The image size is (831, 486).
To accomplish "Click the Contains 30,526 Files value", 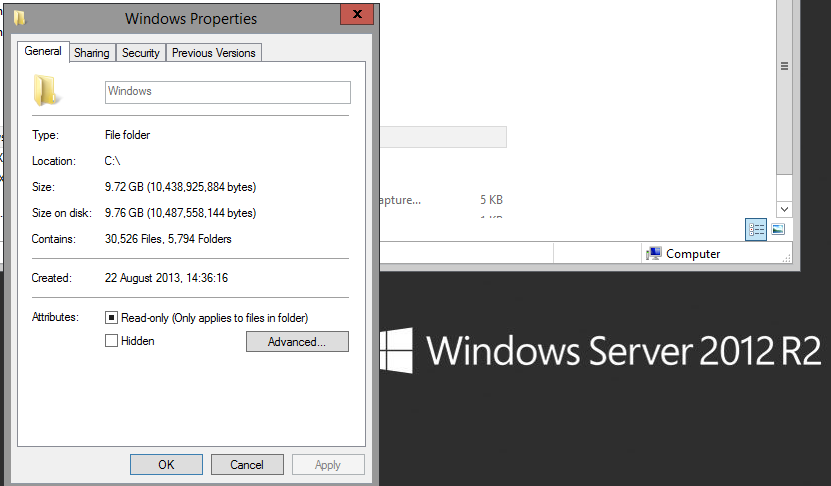I will tap(168, 239).
